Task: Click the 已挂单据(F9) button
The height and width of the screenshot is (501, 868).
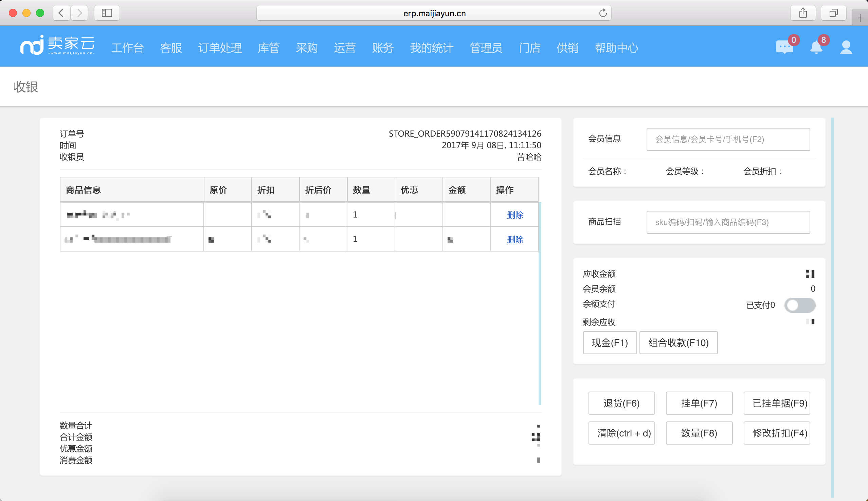Action: pos(777,403)
